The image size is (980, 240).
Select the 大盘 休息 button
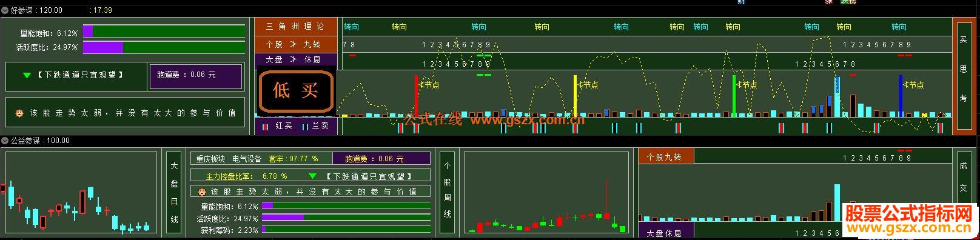296,59
